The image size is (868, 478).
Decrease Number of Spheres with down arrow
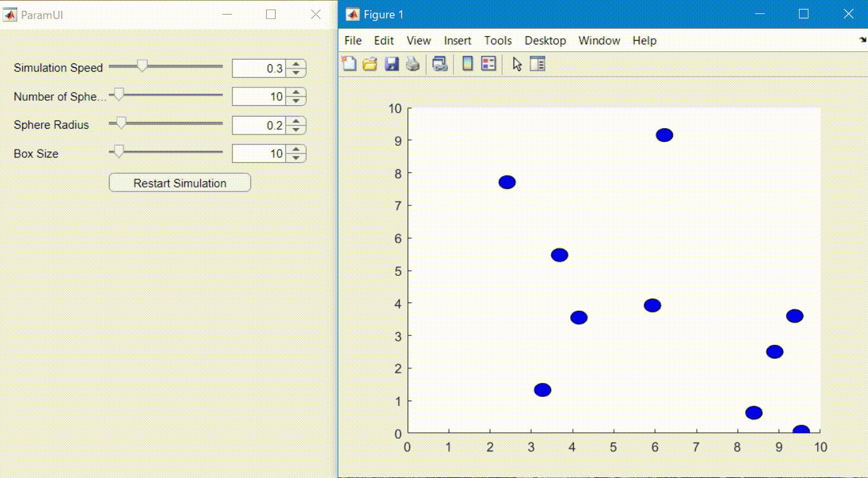296,101
